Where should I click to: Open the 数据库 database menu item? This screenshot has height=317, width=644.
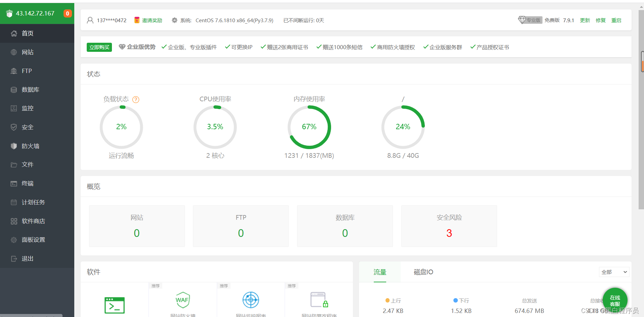37,90
